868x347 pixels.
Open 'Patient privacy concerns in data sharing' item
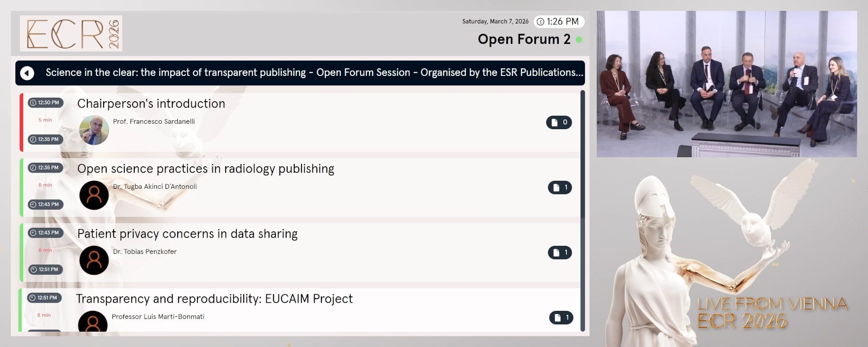point(300,253)
